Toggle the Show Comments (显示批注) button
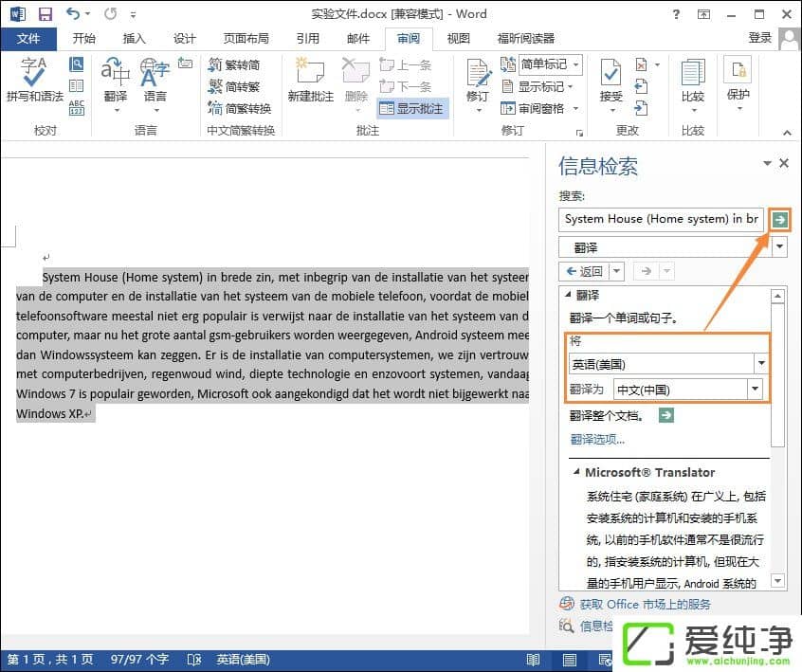Viewport: 802px width, 672px height. click(412, 109)
